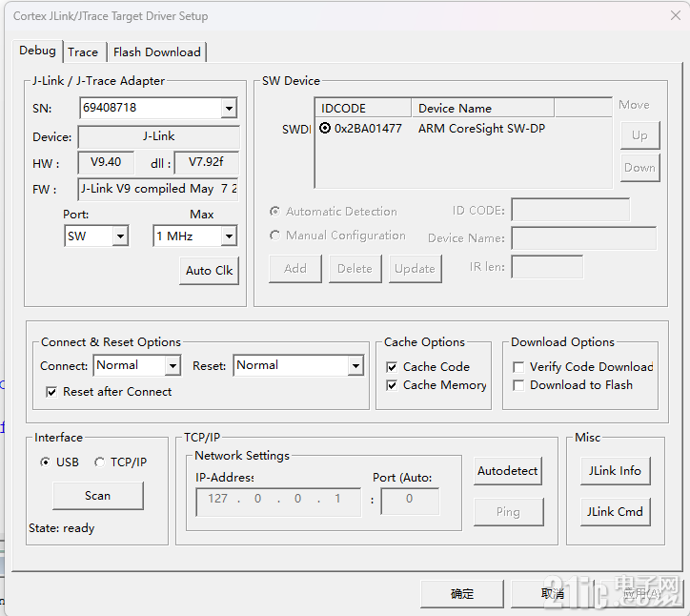Image resolution: width=690 pixels, height=616 pixels.
Task: Select Manual Configuration radio option
Action: pyautogui.click(x=275, y=236)
